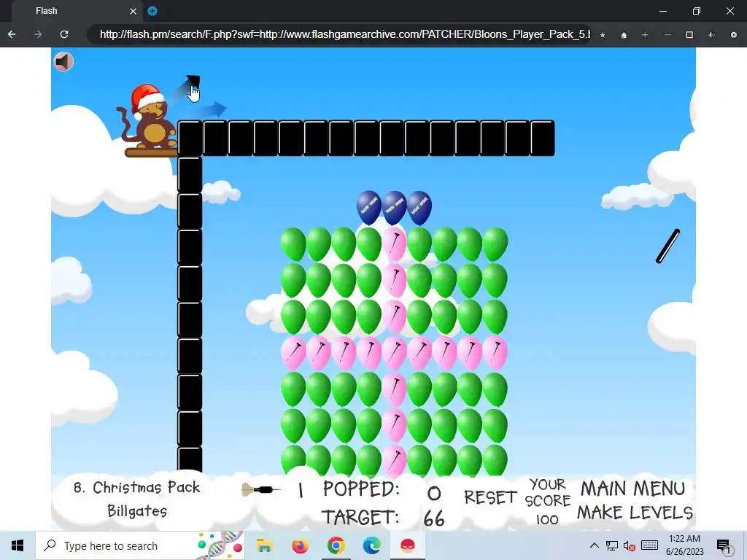Click the rightmost pink balloon in pink row
This screenshot has height=560, width=747.
pyautogui.click(x=495, y=353)
